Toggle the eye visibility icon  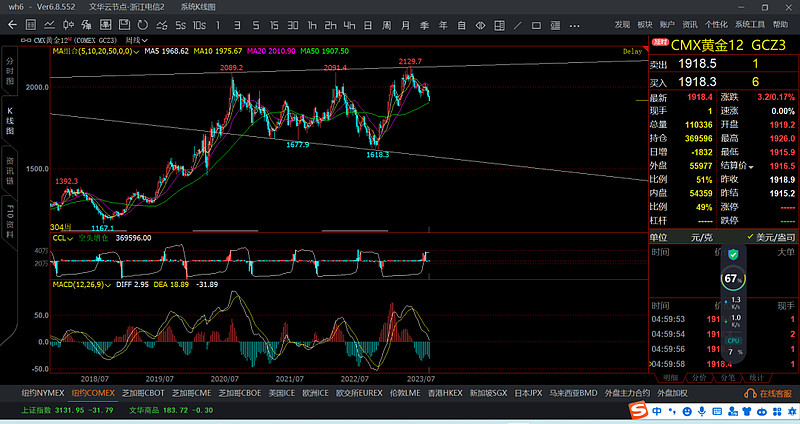[x=481, y=25]
